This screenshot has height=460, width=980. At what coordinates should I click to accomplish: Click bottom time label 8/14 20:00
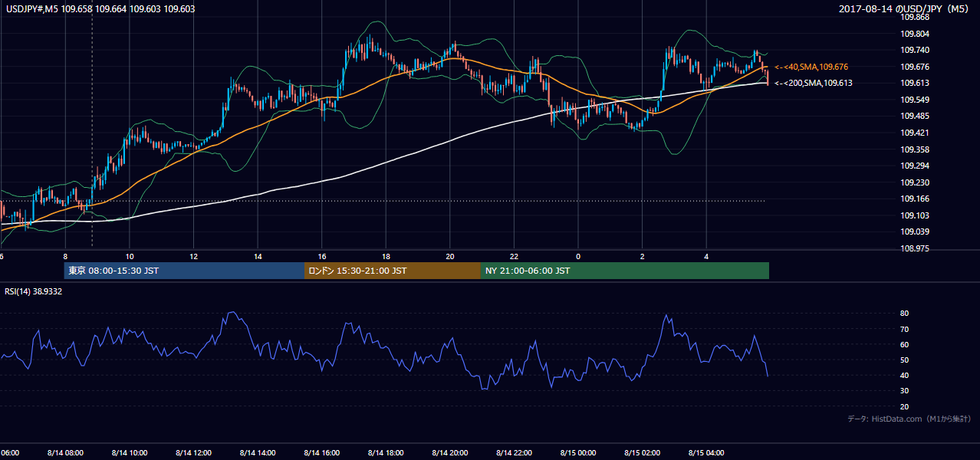[450, 453]
